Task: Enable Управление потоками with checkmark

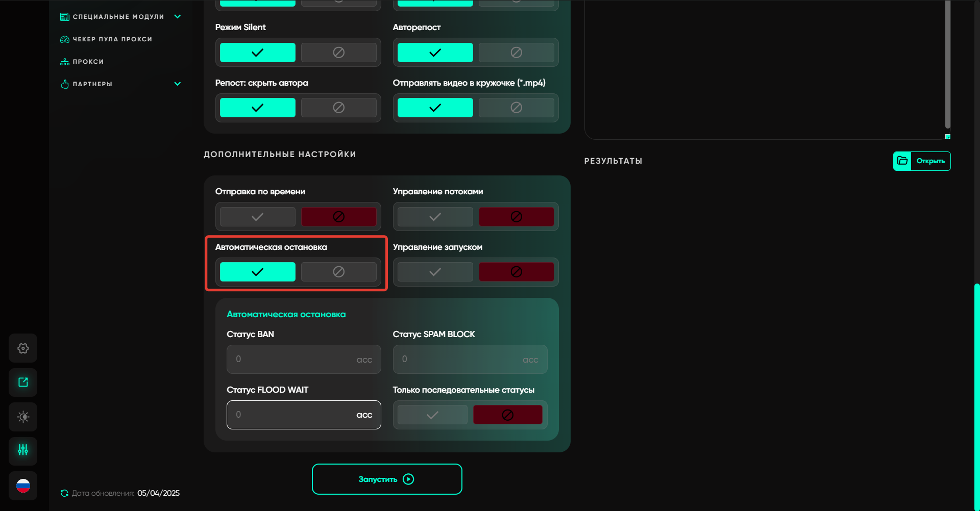Action: click(435, 217)
